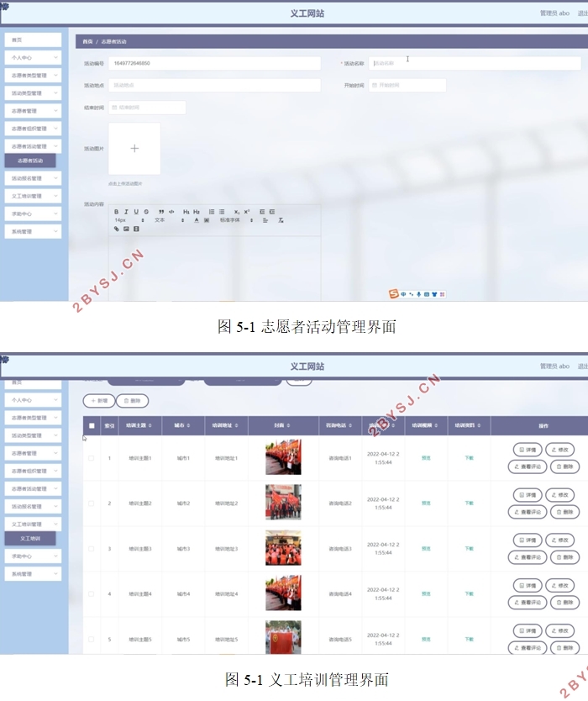Click the 预览 video link in row 1

click(426, 458)
